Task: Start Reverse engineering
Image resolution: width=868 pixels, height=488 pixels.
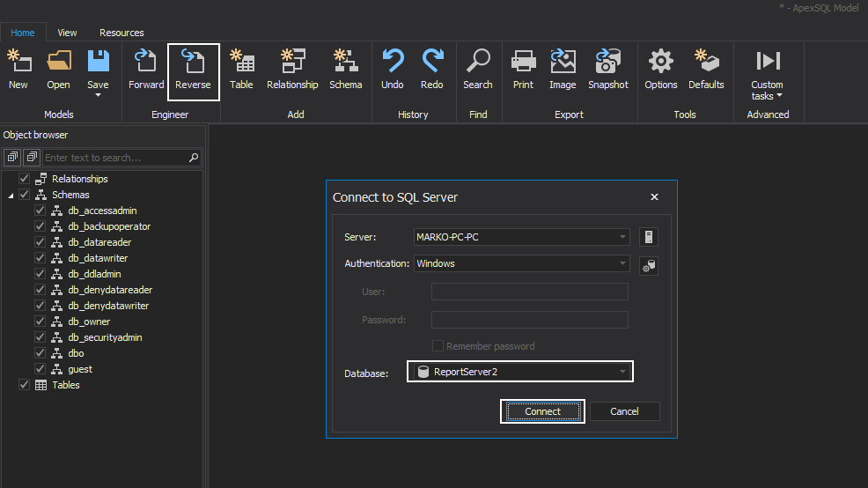Action: pos(193,70)
